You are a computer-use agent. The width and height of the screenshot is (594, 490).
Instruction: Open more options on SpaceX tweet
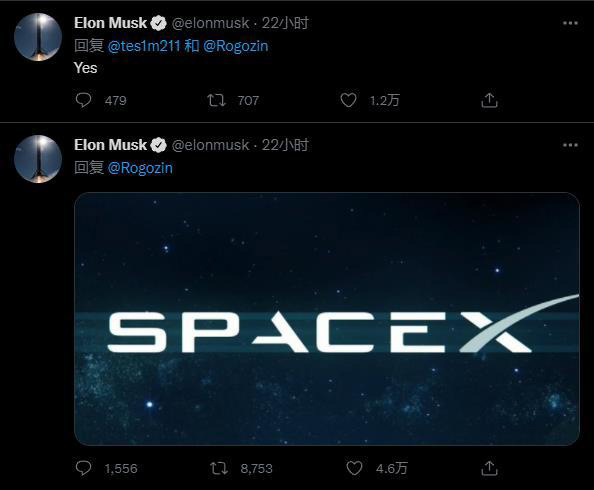570,145
